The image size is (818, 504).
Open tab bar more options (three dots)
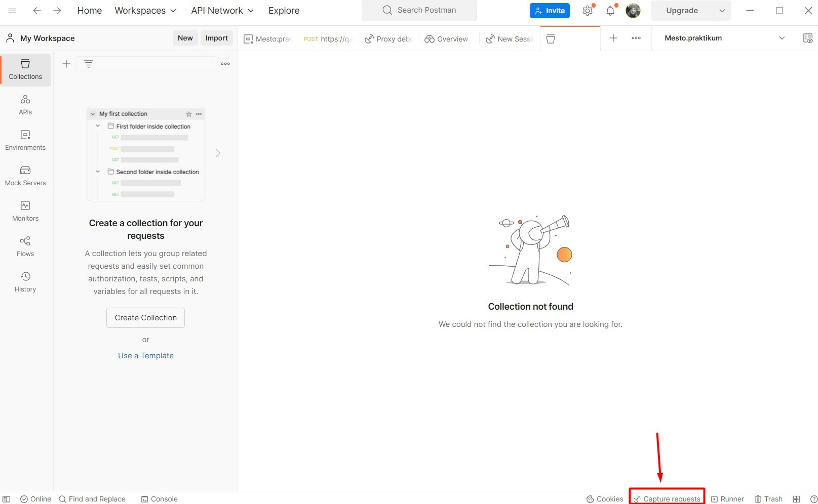click(x=636, y=38)
